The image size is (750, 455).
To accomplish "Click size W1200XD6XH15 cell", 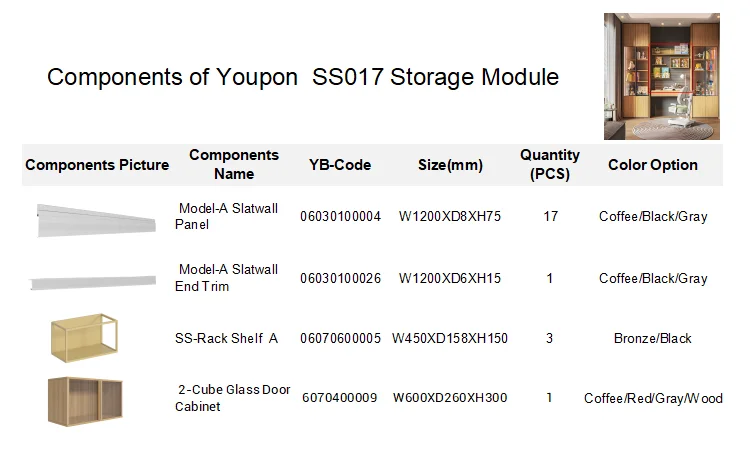I will 449,278.
